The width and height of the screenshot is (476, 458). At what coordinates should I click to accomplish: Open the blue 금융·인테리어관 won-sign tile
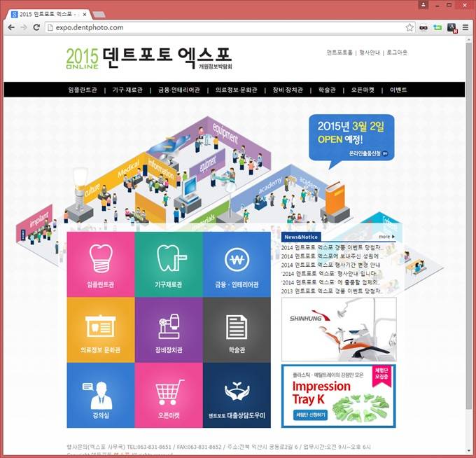237,264
